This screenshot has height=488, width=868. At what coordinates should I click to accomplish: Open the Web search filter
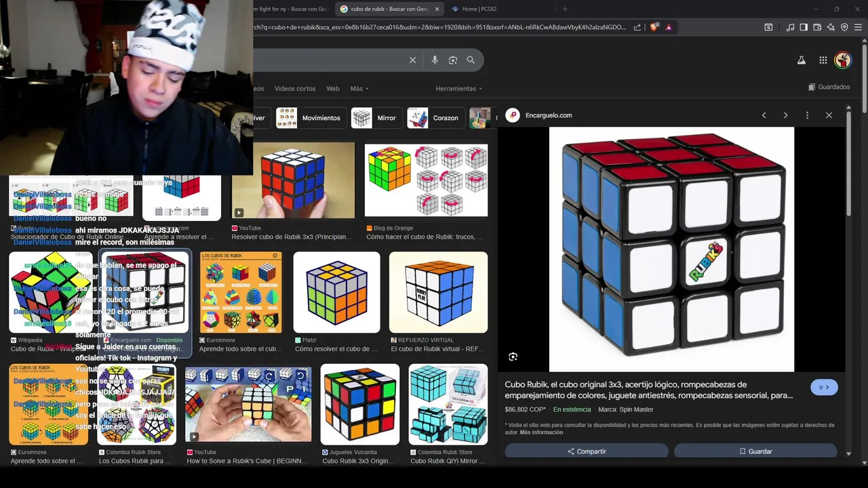[333, 89]
